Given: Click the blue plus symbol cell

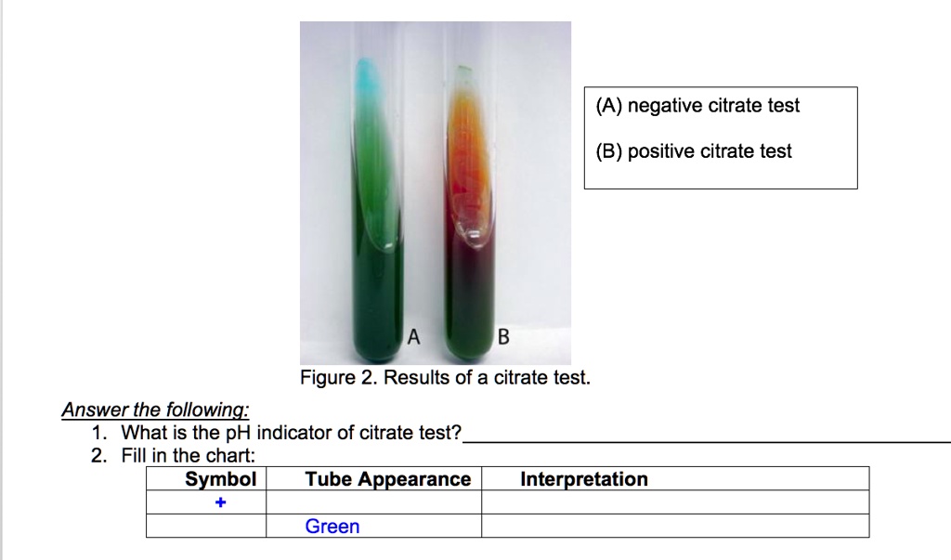Looking at the screenshot, I should click(x=220, y=502).
